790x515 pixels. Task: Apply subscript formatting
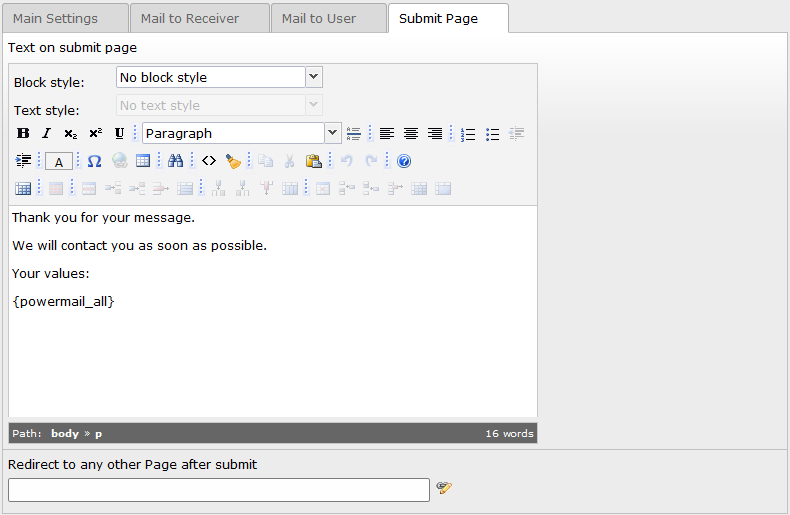71,134
